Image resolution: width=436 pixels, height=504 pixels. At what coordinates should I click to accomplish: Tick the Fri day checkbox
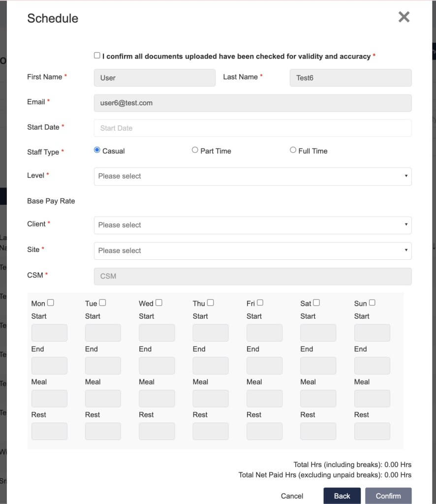tap(260, 303)
